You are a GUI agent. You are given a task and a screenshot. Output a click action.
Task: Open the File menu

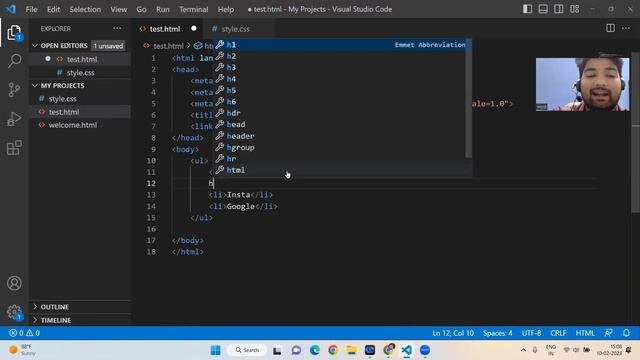(31, 9)
